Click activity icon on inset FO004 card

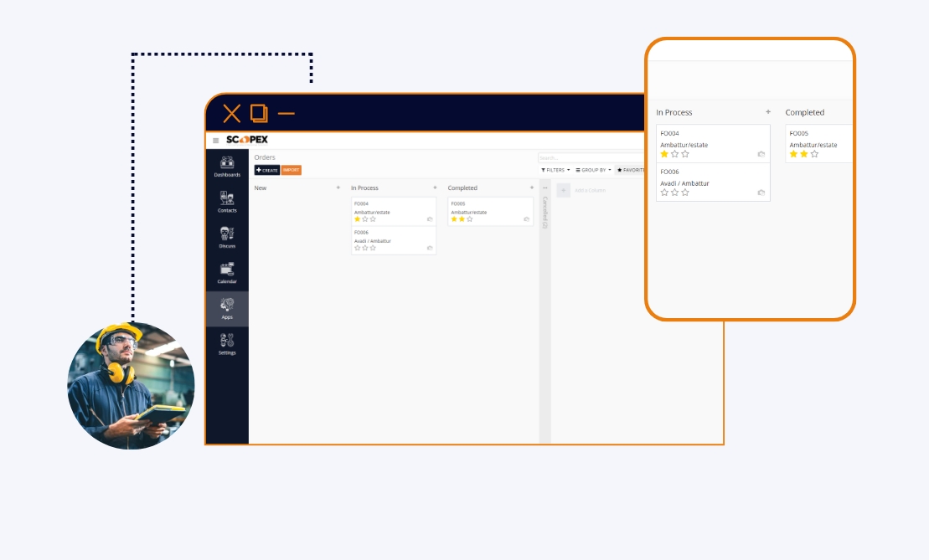(x=761, y=155)
